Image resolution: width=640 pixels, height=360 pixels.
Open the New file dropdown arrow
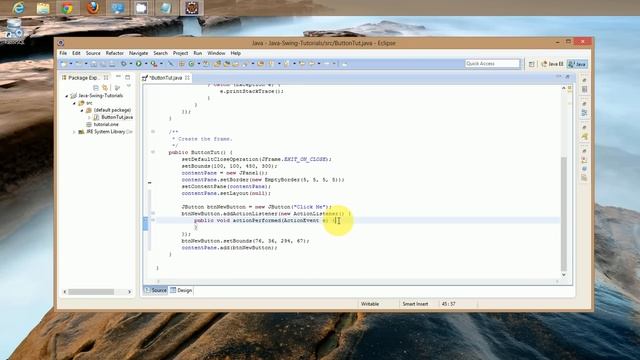[x=71, y=64]
